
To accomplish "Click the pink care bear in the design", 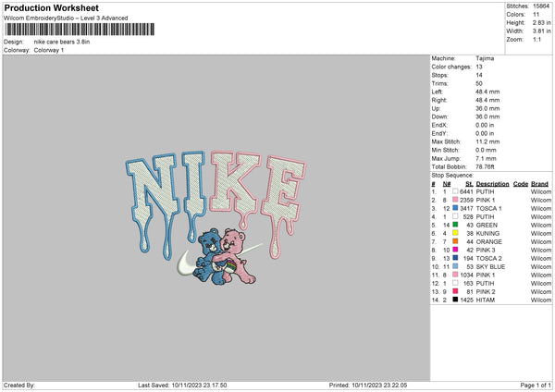I will [237, 255].
